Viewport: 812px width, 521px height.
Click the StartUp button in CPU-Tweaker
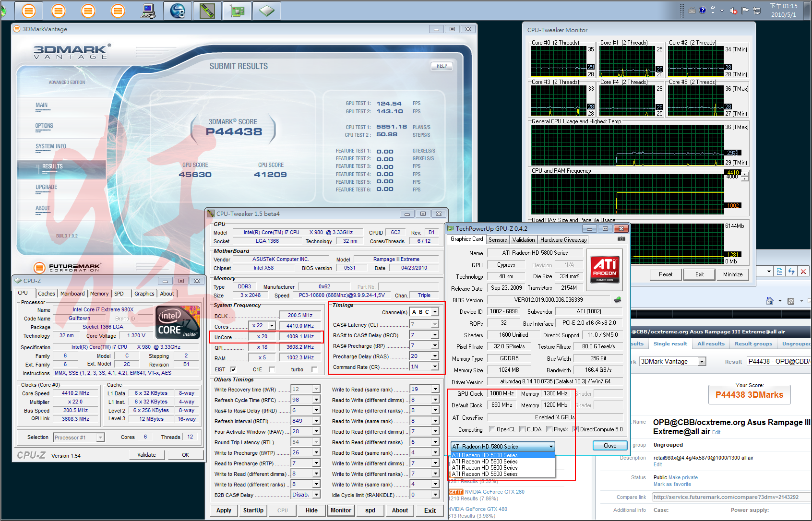tap(253, 510)
